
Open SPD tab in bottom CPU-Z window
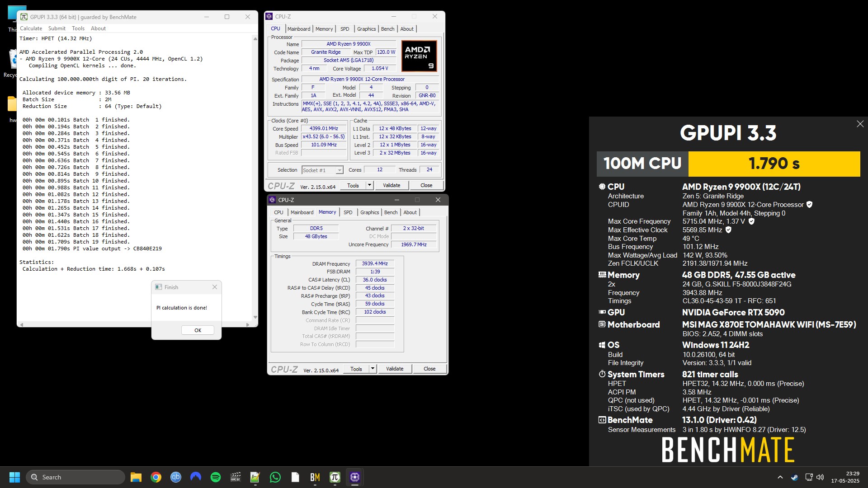(348, 212)
